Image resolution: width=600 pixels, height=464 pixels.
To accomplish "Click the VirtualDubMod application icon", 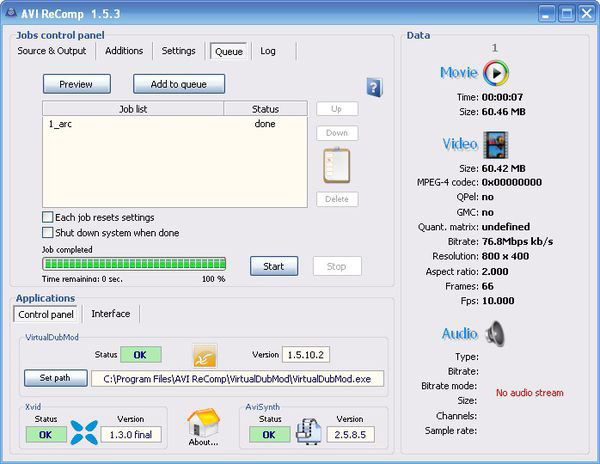I will pyautogui.click(x=205, y=355).
